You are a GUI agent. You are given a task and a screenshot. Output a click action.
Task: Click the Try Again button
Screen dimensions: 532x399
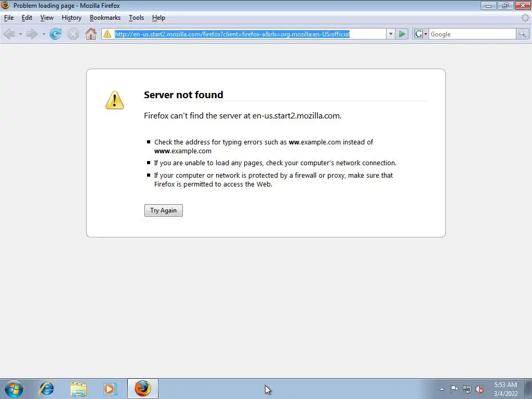tap(164, 210)
